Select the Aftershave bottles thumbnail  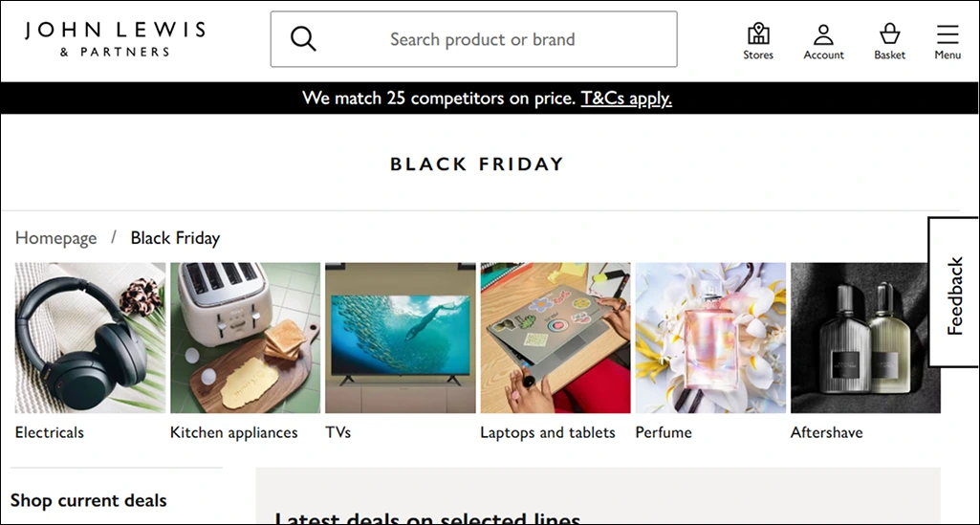(x=865, y=338)
